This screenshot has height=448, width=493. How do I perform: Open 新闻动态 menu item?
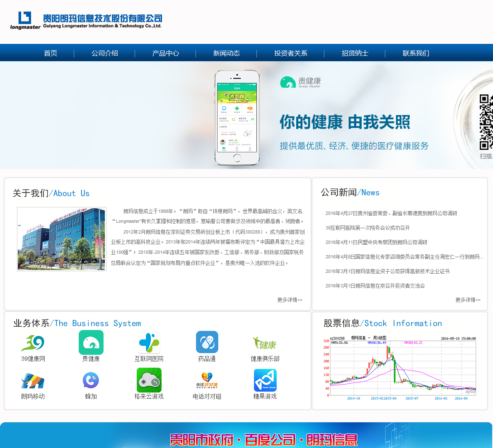[226, 53]
